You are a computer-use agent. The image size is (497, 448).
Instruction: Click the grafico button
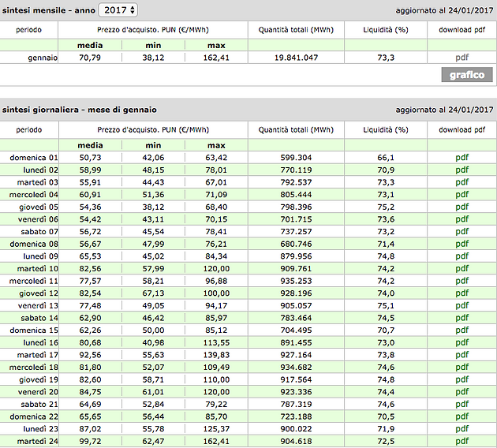[x=467, y=75]
